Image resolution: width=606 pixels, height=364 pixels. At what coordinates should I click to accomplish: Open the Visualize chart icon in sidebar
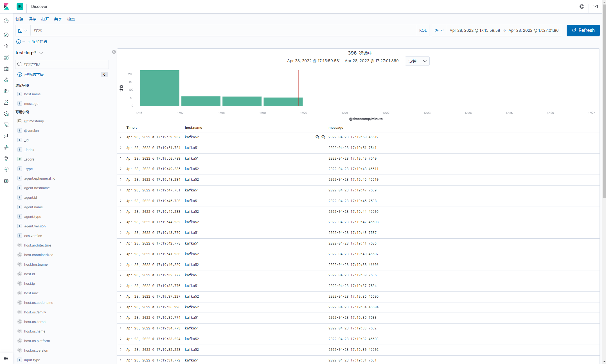(x=6, y=46)
